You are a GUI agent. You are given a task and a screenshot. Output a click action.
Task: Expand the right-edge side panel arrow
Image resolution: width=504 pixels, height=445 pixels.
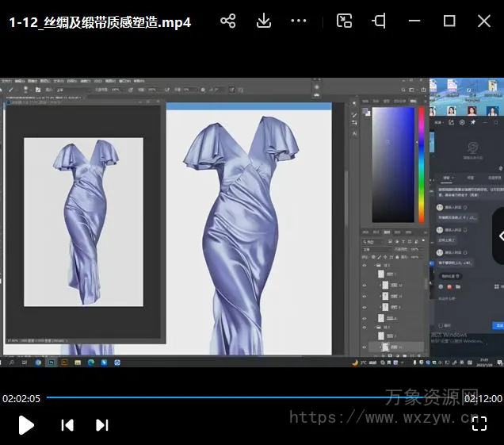[x=500, y=236]
